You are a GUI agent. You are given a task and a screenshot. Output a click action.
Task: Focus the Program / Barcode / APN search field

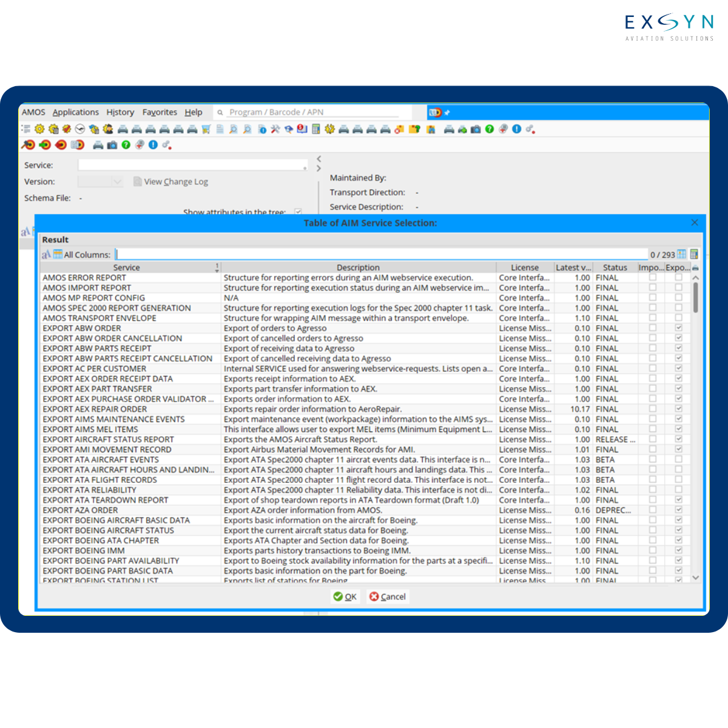pyautogui.click(x=313, y=112)
